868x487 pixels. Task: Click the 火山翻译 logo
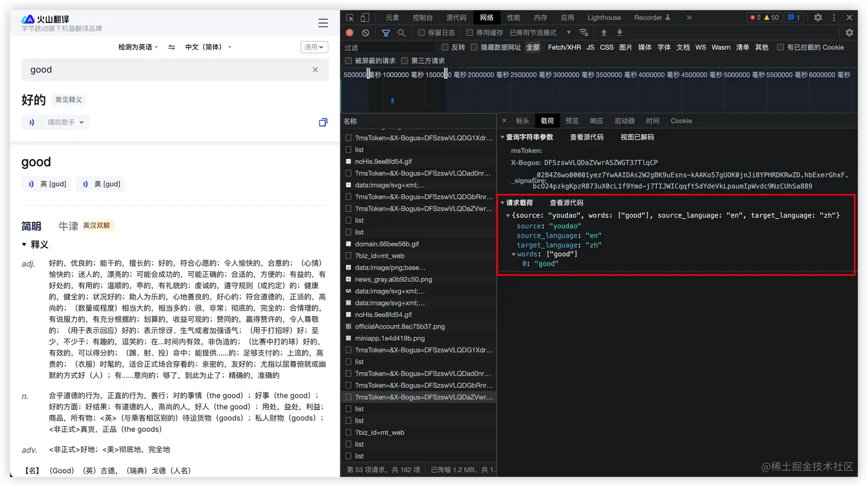[x=45, y=20]
